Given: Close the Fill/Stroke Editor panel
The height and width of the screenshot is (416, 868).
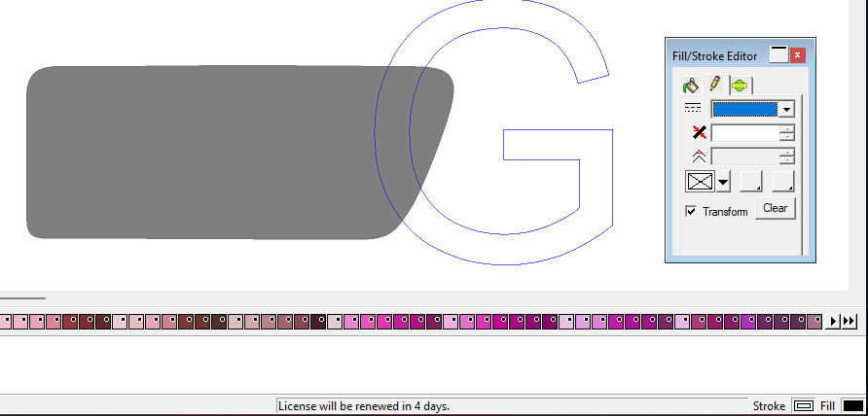Looking at the screenshot, I should pyautogui.click(x=797, y=55).
